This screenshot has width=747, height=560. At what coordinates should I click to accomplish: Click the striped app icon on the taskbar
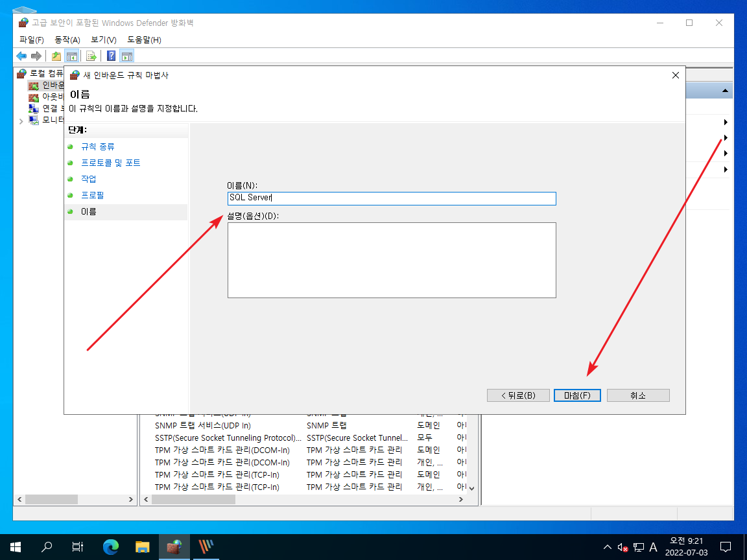click(x=206, y=546)
